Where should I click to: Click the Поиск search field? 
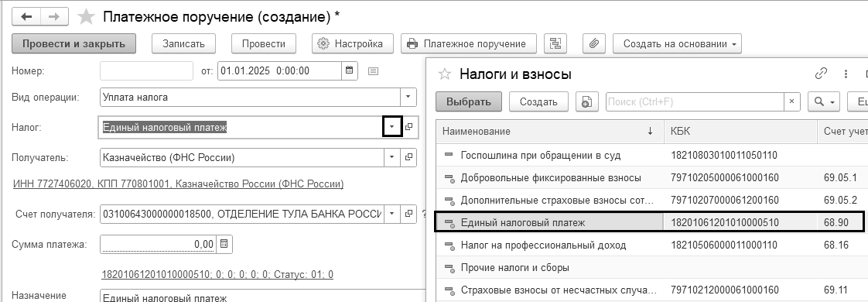click(695, 101)
